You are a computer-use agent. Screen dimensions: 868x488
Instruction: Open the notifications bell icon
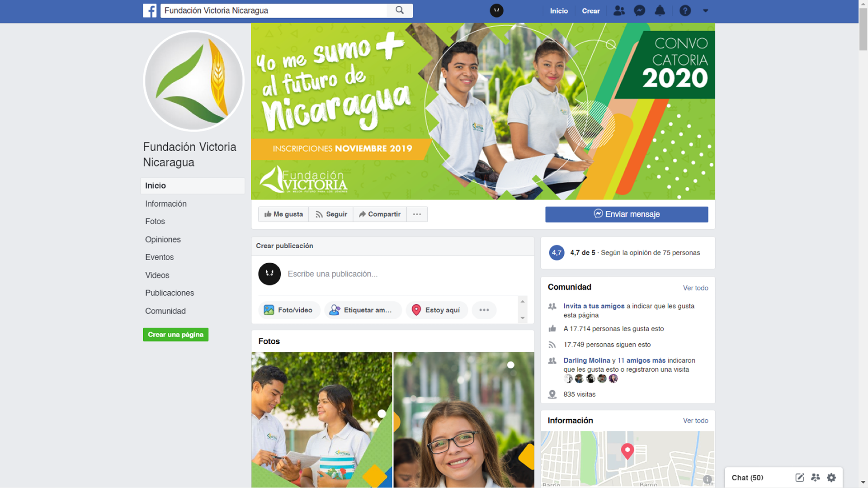660,10
